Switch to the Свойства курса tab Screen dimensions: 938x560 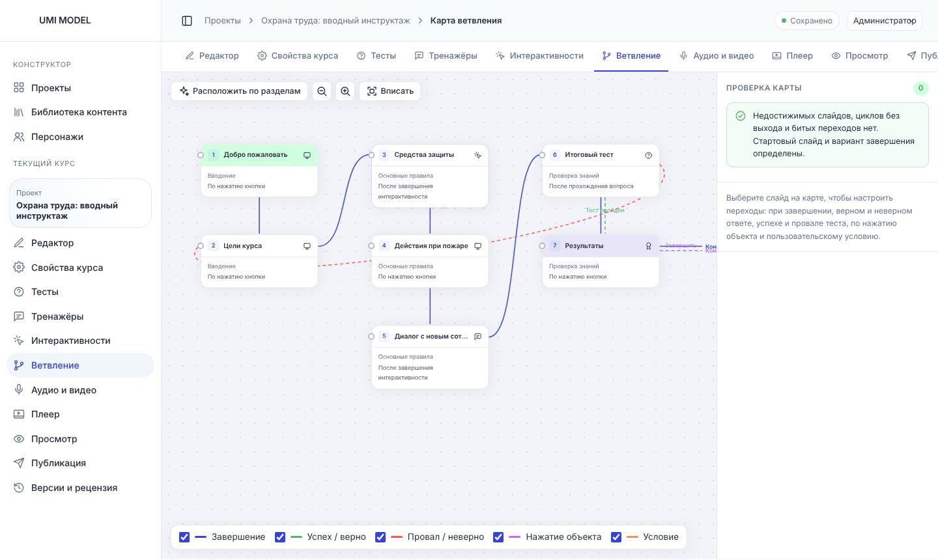[298, 56]
